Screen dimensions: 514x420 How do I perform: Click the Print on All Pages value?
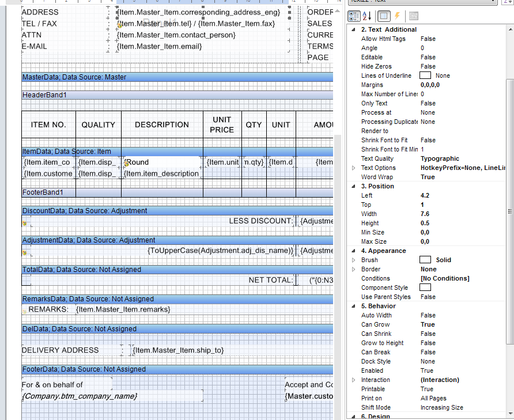click(433, 398)
